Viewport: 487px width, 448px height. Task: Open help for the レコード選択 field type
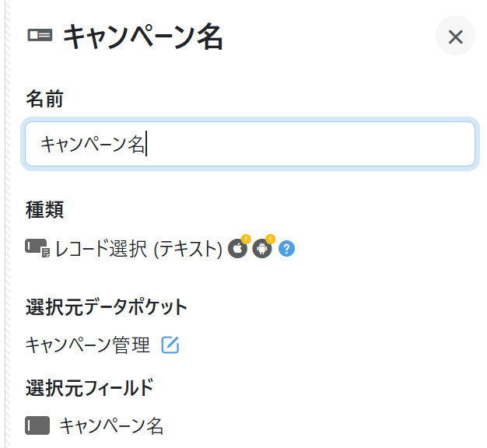(x=287, y=250)
